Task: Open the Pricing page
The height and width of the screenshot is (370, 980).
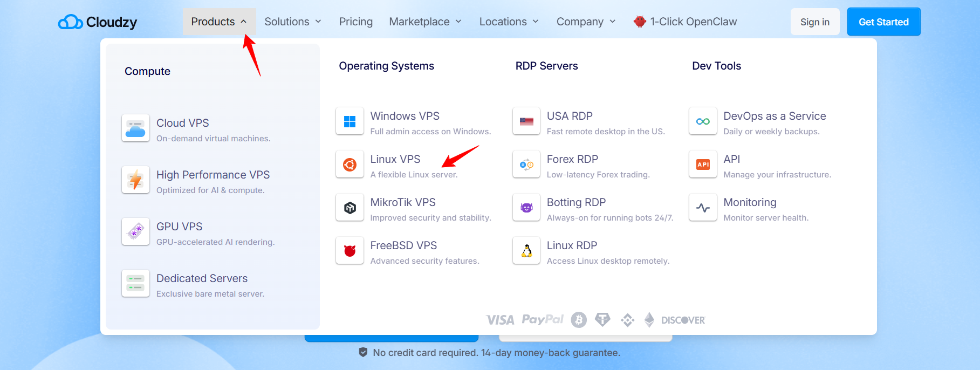Action: coord(356,22)
